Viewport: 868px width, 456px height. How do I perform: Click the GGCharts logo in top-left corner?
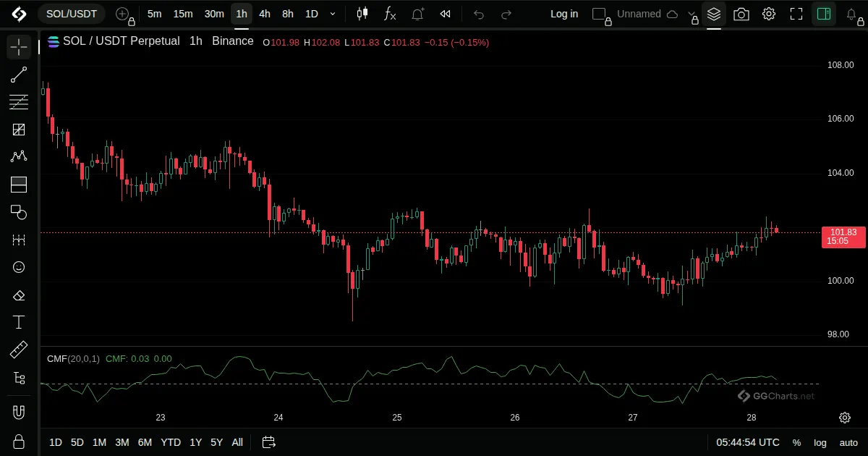[x=19, y=14]
